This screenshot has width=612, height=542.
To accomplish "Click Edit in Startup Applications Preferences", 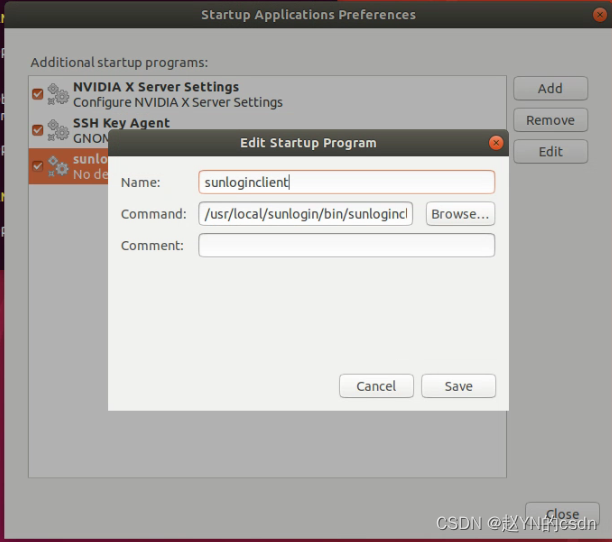I will point(550,151).
